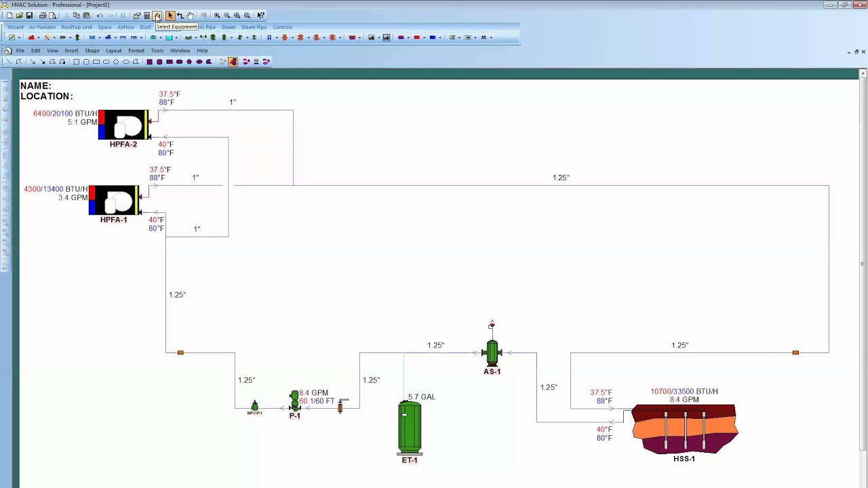Expand the first equipment toolbar dropdown arrow

pos(19,38)
